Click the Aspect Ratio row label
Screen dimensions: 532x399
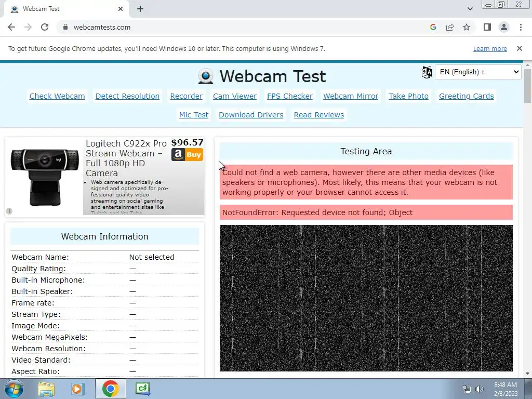click(x=36, y=371)
